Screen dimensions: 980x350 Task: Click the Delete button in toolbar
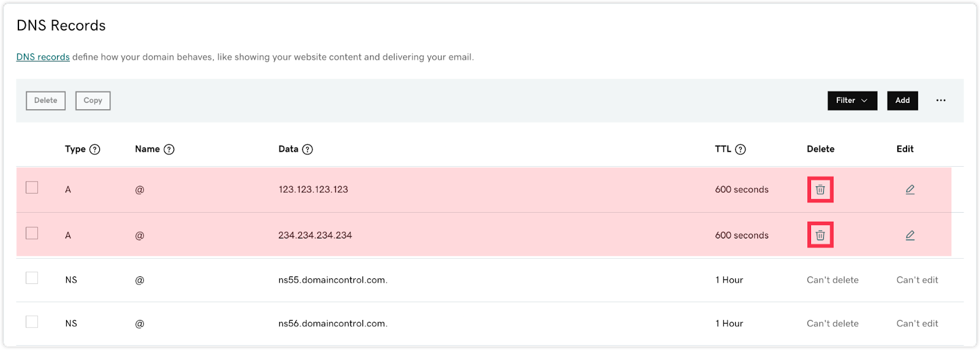click(x=46, y=101)
